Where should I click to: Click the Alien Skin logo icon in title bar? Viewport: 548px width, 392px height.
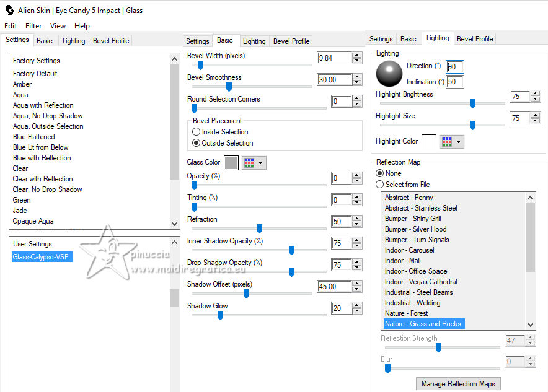click(x=9, y=10)
